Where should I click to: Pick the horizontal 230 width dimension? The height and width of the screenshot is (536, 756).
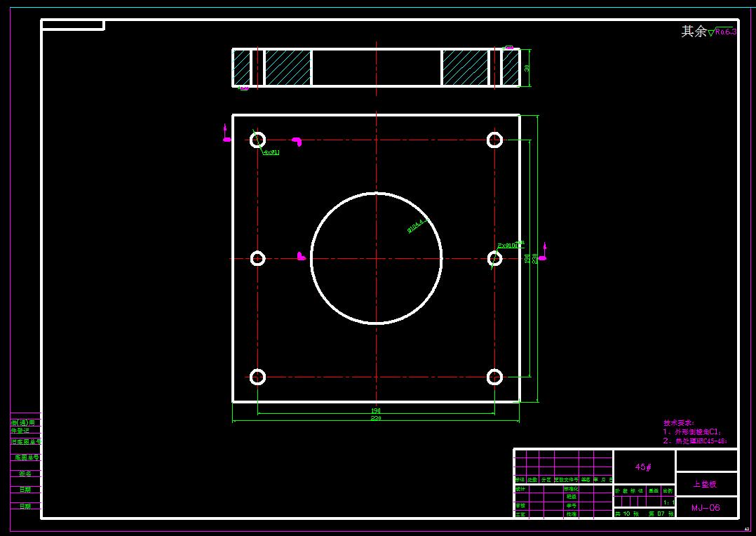(376, 418)
